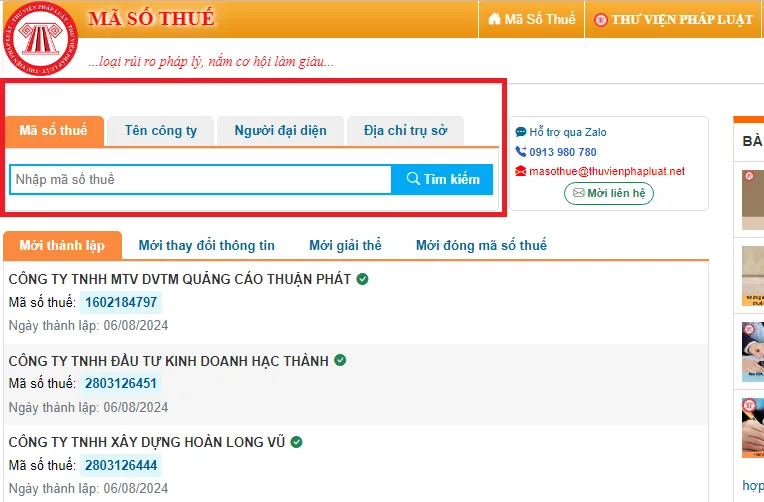Switch to Người đại diện search tab
This screenshot has height=502, width=764.
pos(280,131)
